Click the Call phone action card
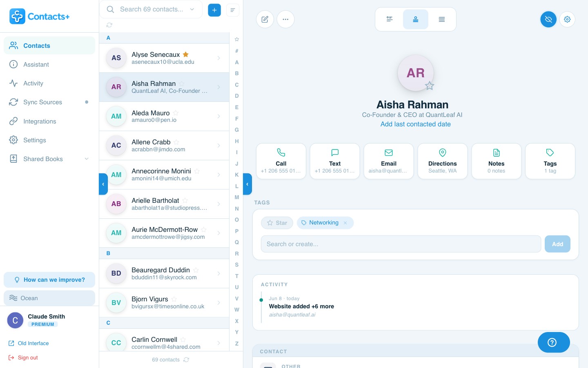This screenshot has width=588, height=368. (281, 161)
